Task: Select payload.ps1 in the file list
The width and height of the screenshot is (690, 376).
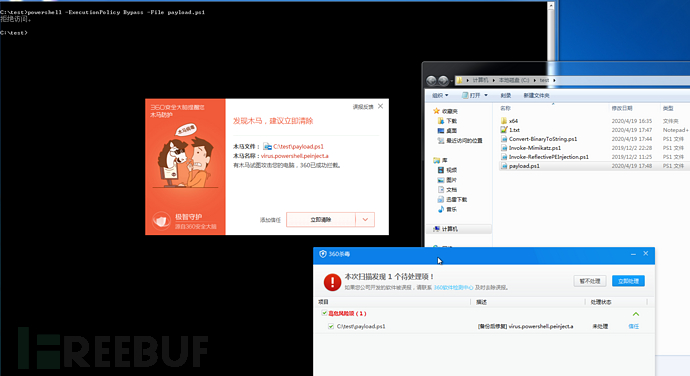Action: point(524,166)
